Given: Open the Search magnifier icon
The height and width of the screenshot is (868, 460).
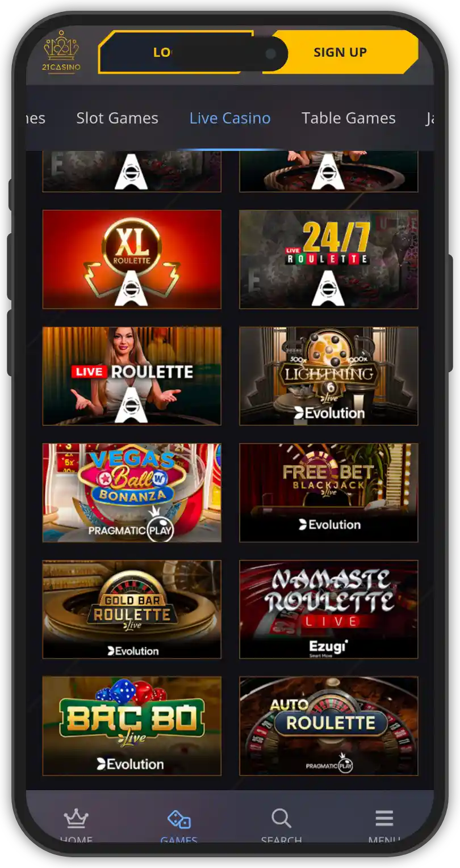Looking at the screenshot, I should (281, 819).
